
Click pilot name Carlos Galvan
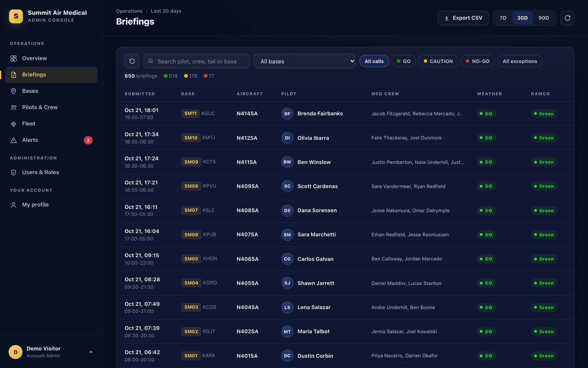click(x=315, y=259)
